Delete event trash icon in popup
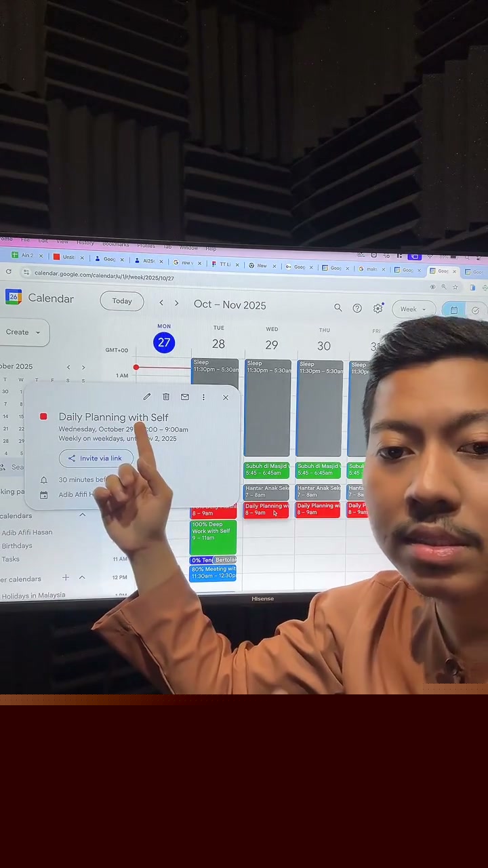This screenshot has height=868, width=488. [166, 397]
